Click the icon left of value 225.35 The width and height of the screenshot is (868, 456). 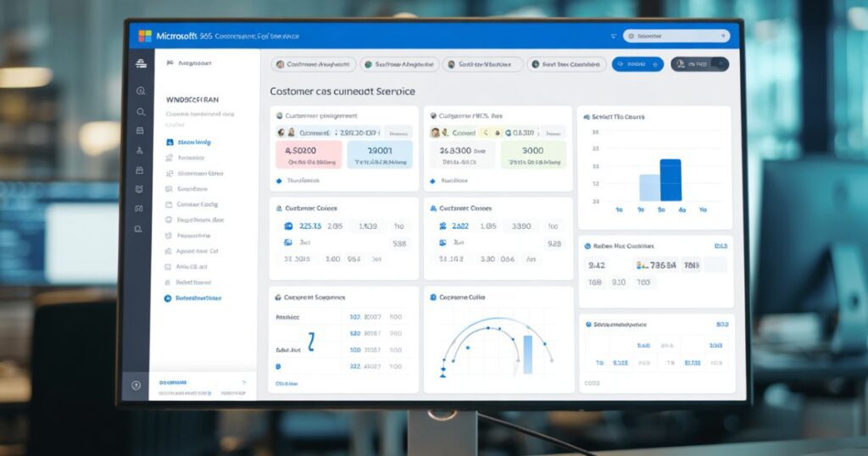(x=288, y=225)
